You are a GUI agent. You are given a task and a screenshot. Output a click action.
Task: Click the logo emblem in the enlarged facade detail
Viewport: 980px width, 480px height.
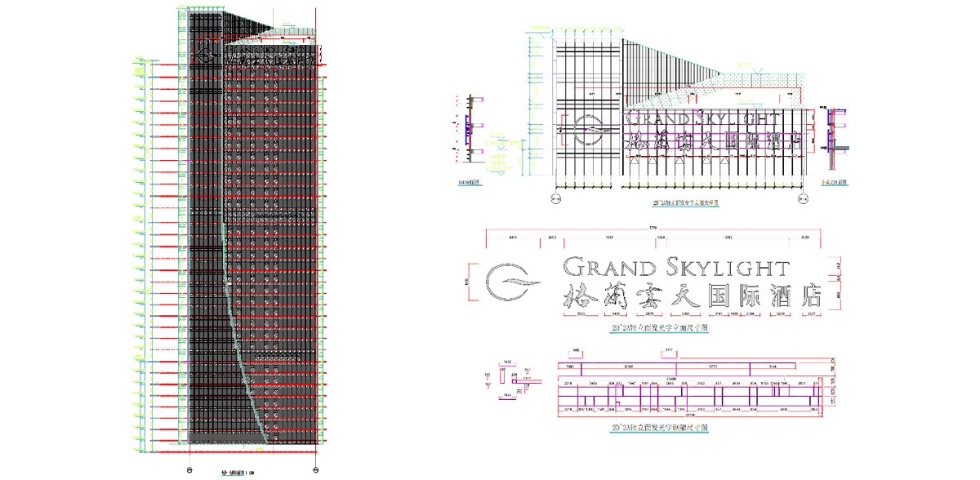[589, 129]
